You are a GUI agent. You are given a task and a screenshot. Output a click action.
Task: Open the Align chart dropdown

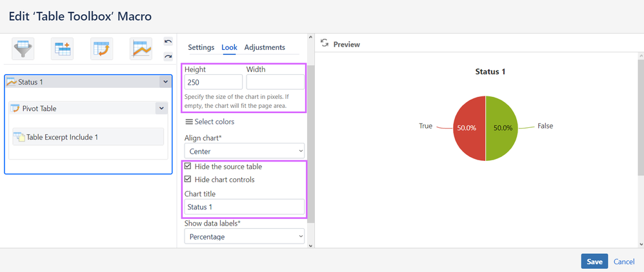pyautogui.click(x=245, y=151)
